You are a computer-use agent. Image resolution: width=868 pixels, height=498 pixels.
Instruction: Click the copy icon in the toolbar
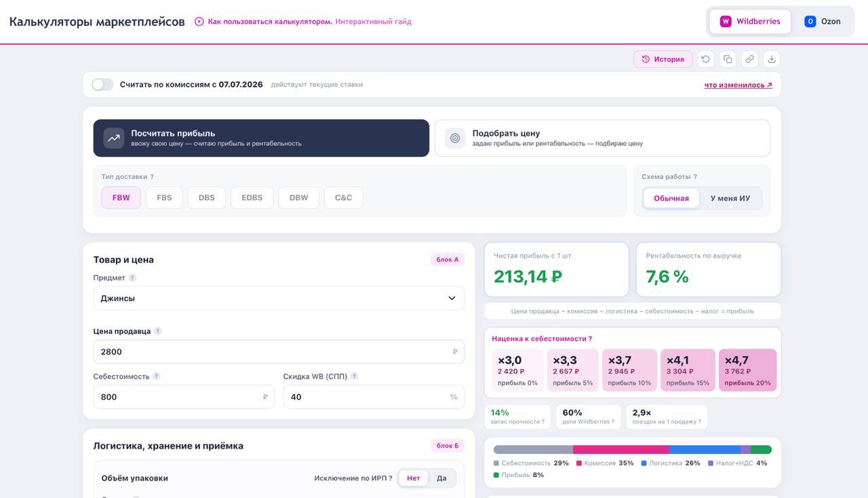pos(728,59)
